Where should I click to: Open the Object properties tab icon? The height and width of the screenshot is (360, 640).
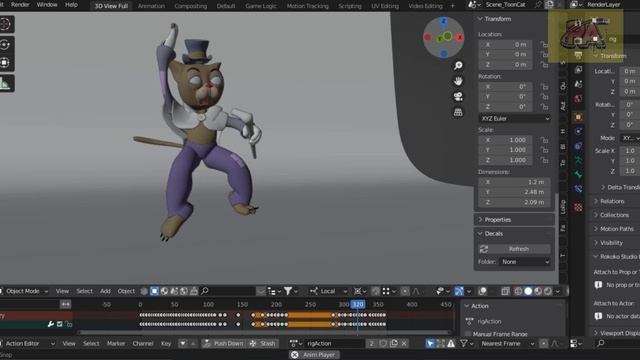click(578, 117)
